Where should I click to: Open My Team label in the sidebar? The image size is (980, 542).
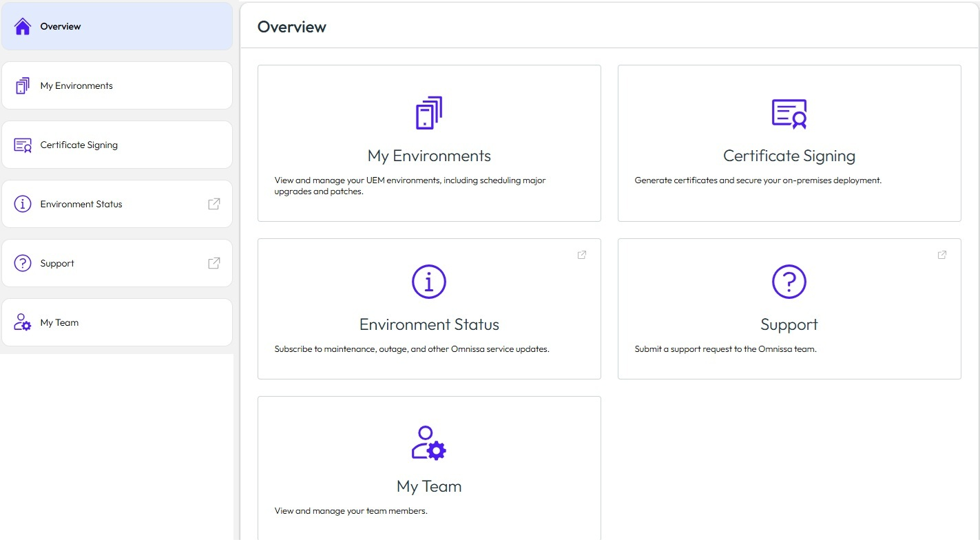(59, 322)
